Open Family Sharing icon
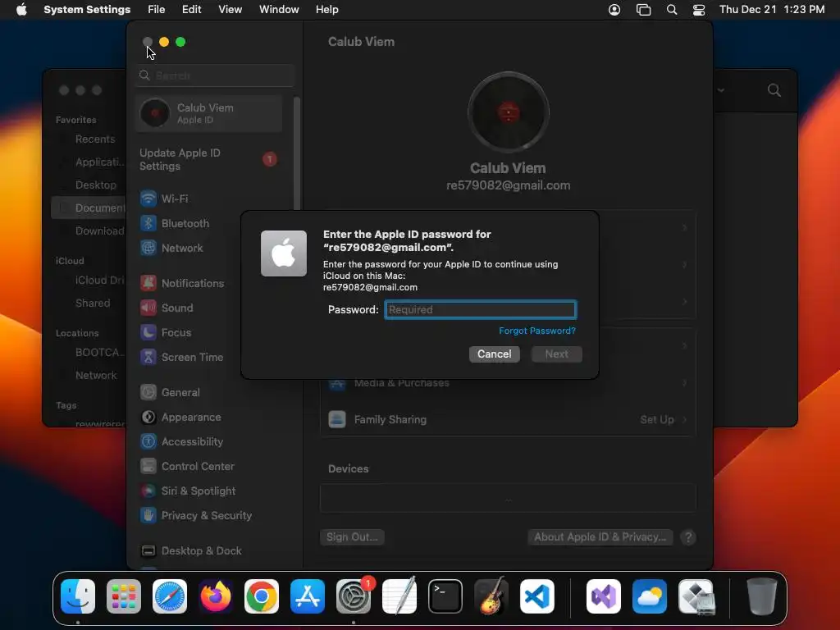The image size is (840, 630). pos(337,419)
